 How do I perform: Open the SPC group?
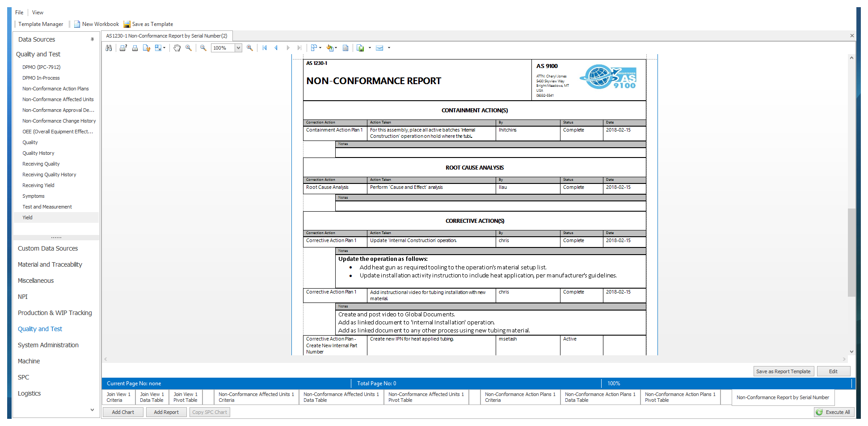24,377
